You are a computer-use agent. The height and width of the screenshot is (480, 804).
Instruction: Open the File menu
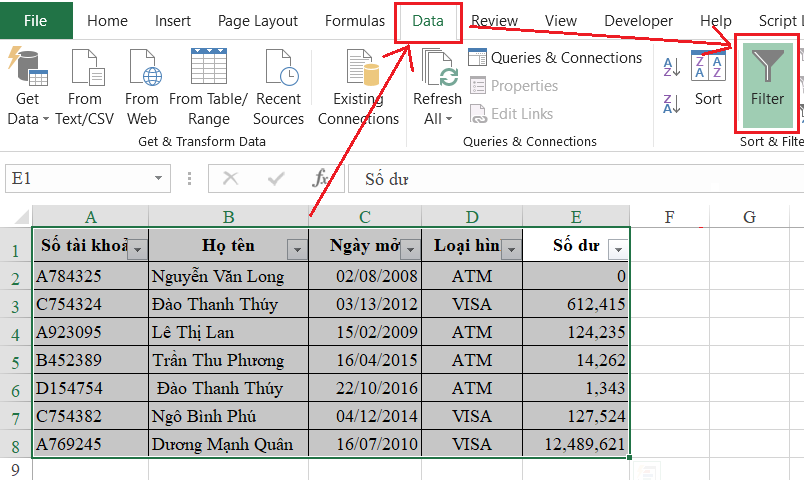[35, 21]
